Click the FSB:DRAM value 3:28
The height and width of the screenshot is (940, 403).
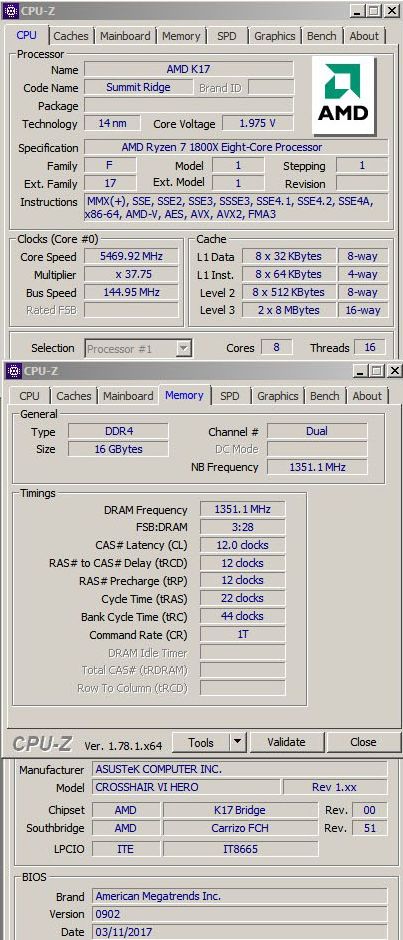[242, 527]
